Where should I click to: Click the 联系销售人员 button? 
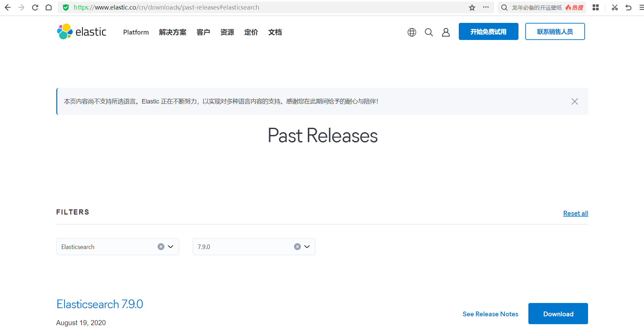pos(555,31)
